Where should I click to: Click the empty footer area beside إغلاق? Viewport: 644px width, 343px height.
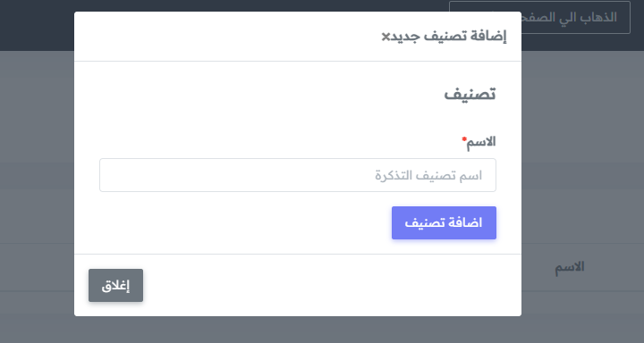click(x=328, y=286)
